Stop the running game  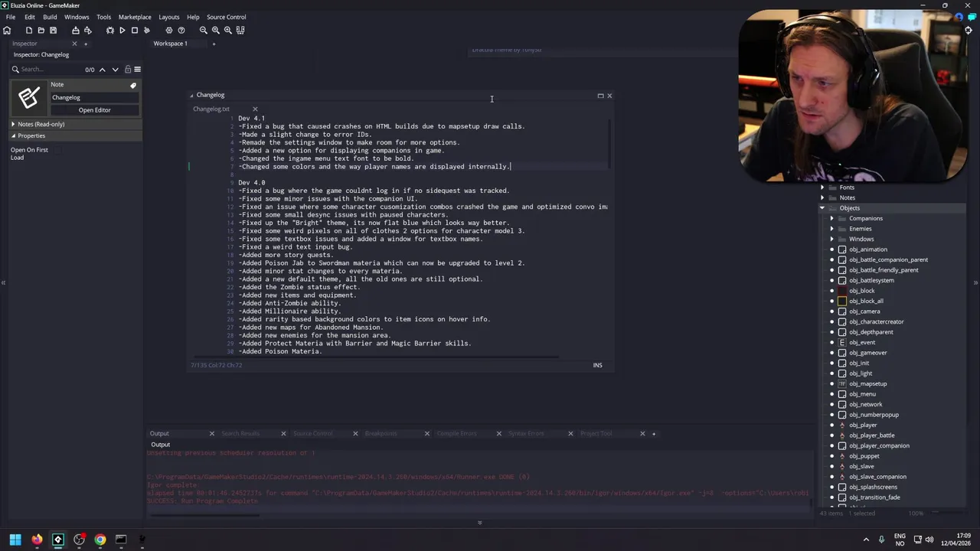click(x=135, y=30)
